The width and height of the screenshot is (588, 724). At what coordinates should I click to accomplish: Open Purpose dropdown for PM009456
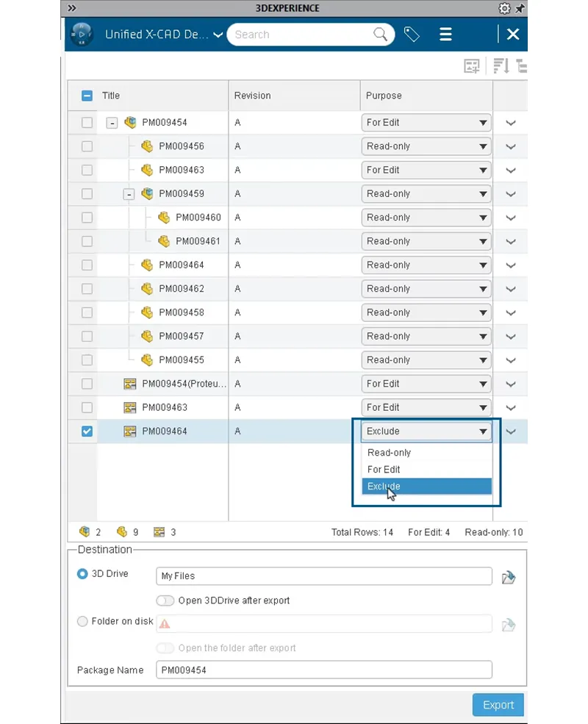tap(426, 146)
